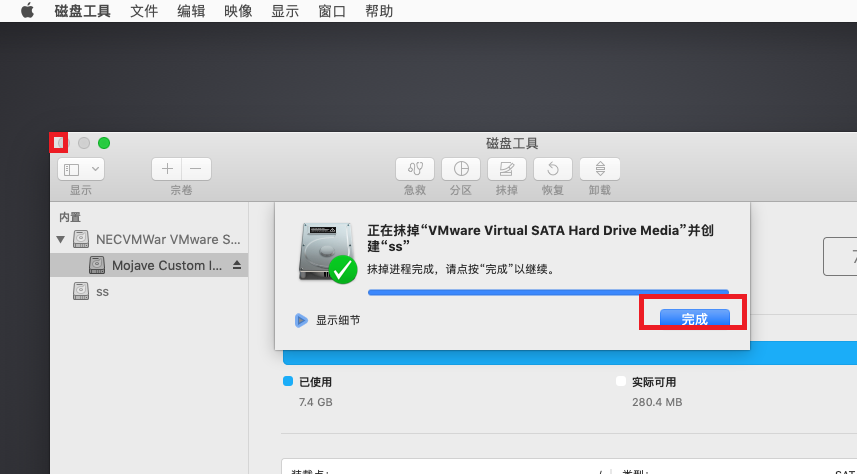This screenshot has width=857, height=474.
Task: Click the 内置 sidebar section header
Action: click(70, 217)
